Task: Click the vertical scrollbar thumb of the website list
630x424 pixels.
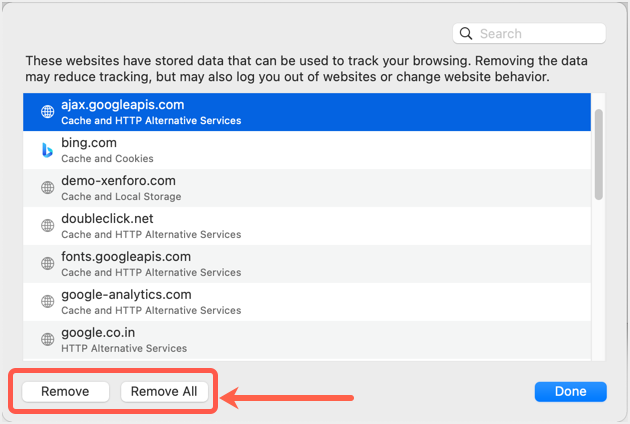Action: pos(599,154)
